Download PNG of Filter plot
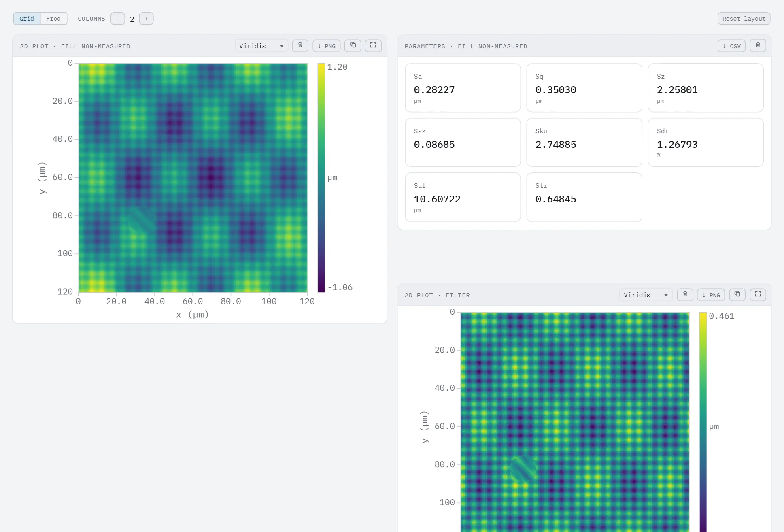784x532 pixels. [711, 295]
